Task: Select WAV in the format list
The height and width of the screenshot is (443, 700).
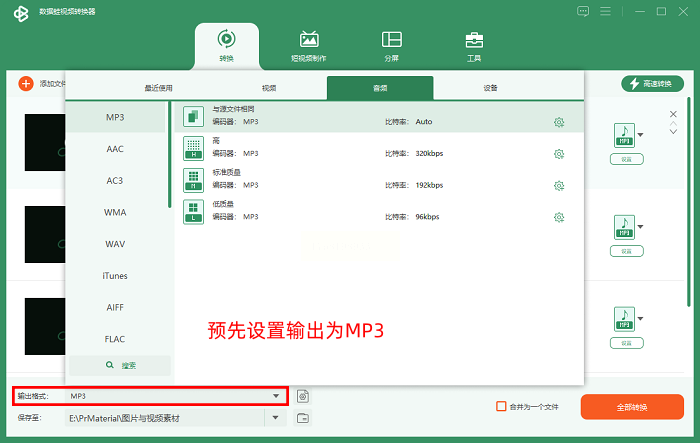Action: [115, 244]
